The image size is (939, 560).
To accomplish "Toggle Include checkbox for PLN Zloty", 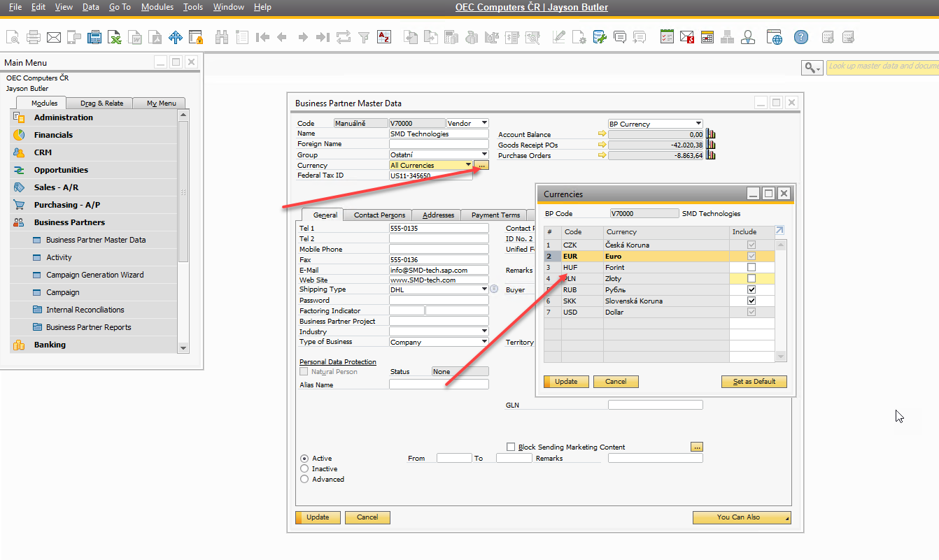I will point(751,278).
